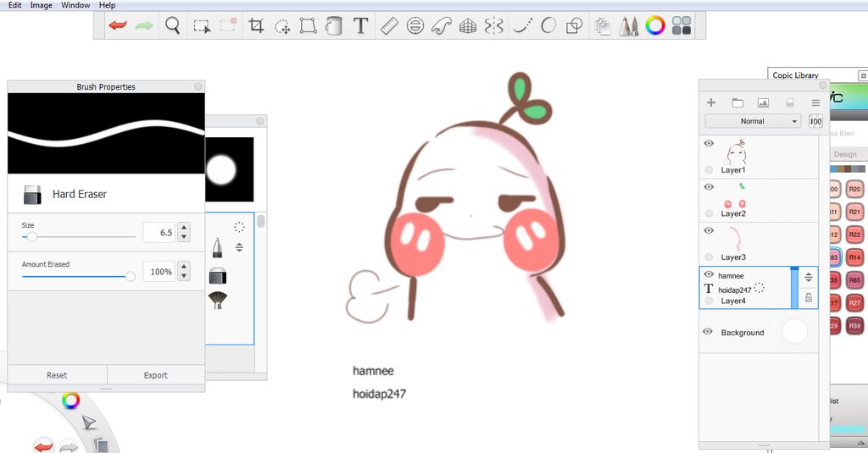Toggle visibility of Layer4 text layer
This screenshot has width=868, height=453.
click(709, 274)
